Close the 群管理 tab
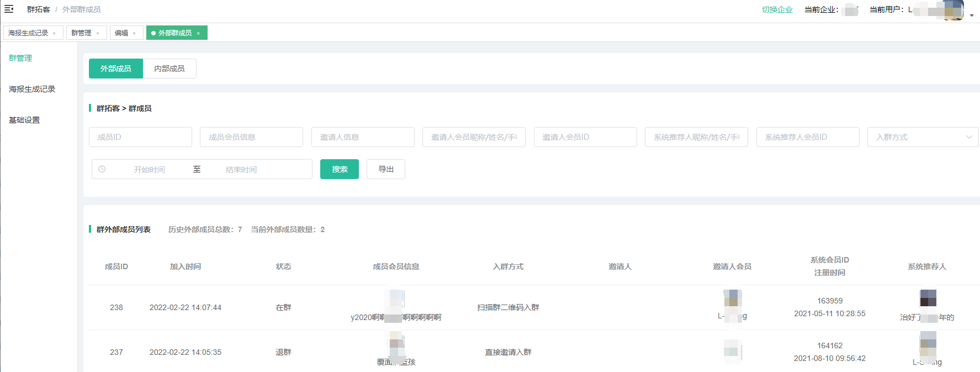This screenshot has width=980, height=372. [x=98, y=33]
